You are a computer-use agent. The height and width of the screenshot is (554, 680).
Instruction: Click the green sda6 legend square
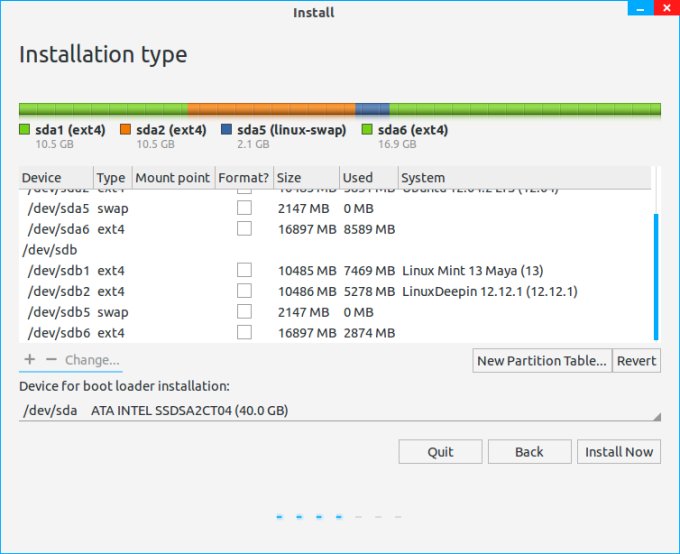click(367, 130)
